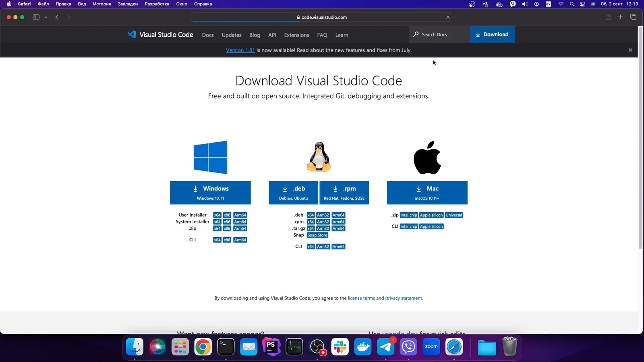Open Google Chrome from the Dock
This screenshot has height=362, width=644.
[x=203, y=347]
